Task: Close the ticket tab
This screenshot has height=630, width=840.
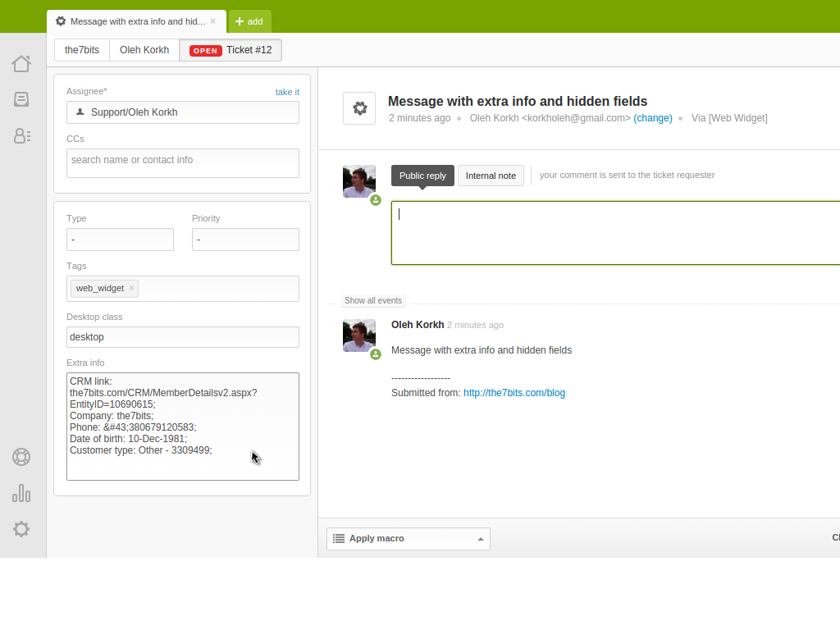Action: coord(213,21)
